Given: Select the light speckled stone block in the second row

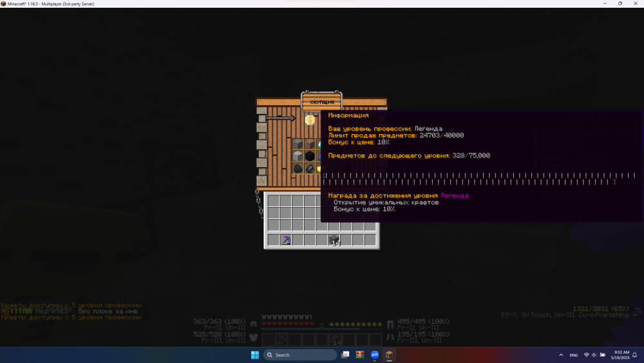Looking at the screenshot, I should point(298,156).
